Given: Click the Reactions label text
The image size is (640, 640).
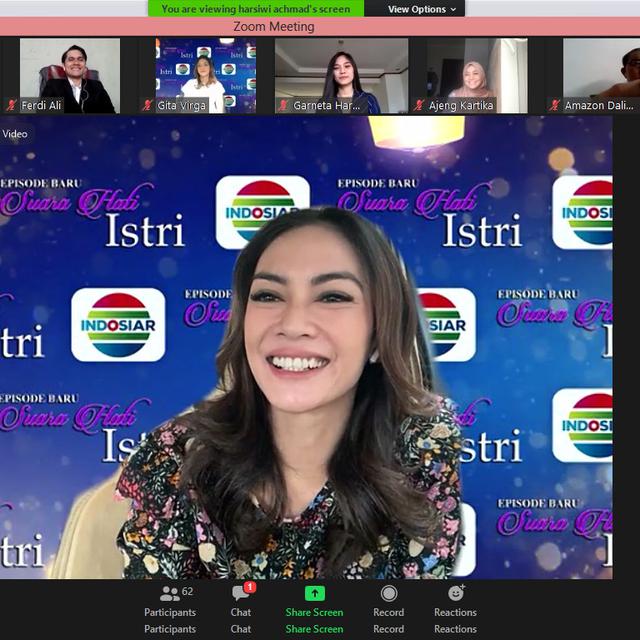Looking at the screenshot, I should tap(456, 612).
